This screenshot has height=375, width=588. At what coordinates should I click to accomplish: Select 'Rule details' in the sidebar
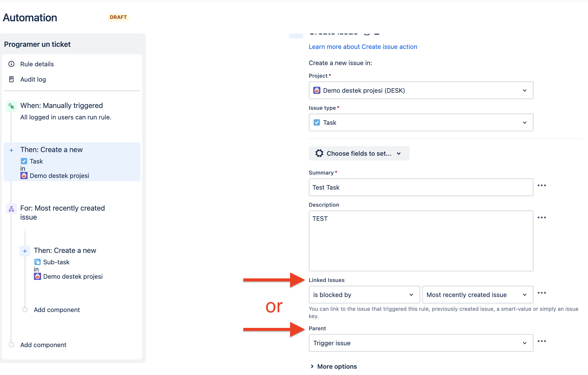(37, 64)
